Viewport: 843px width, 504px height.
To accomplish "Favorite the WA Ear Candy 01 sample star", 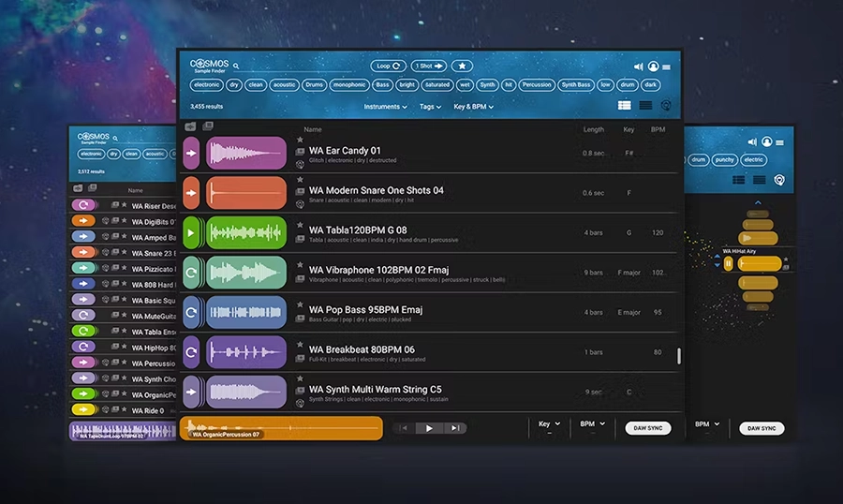I will tap(300, 140).
